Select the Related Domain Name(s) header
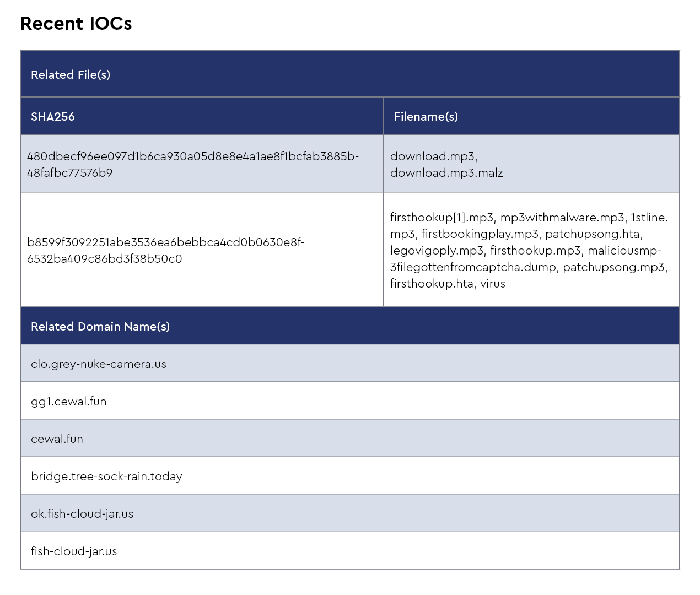700x595 pixels. tap(100, 327)
